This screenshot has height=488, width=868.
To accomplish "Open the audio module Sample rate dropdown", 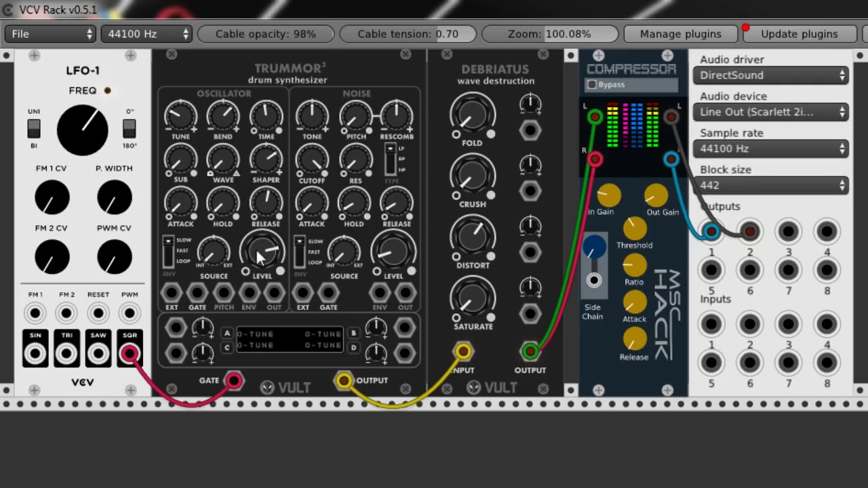I will point(771,148).
